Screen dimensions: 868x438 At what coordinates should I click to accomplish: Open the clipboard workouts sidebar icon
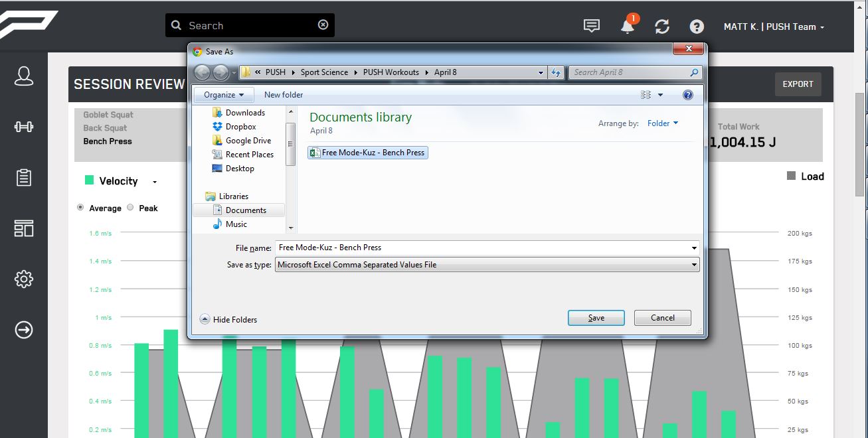(x=24, y=177)
